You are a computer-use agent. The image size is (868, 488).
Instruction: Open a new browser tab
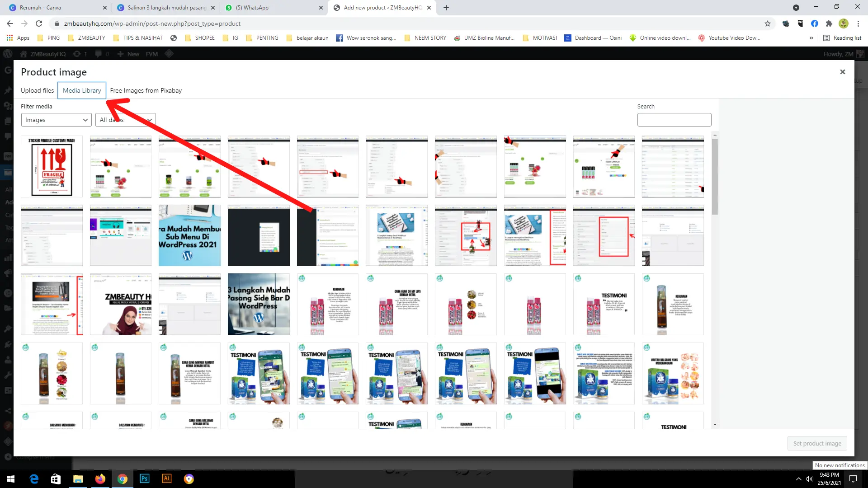coord(446,8)
